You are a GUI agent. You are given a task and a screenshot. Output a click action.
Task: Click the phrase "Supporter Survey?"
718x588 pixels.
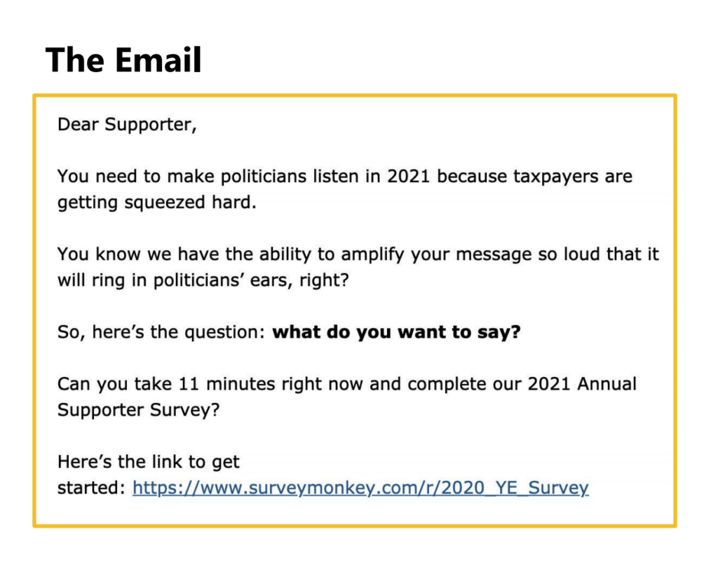pyautogui.click(x=138, y=410)
